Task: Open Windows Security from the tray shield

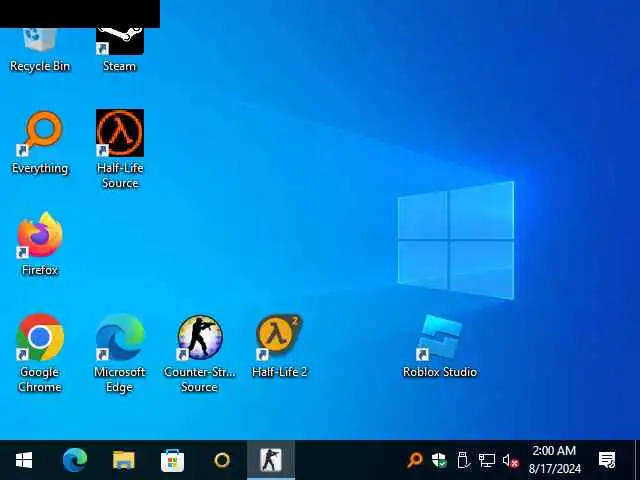Action: coord(439,460)
